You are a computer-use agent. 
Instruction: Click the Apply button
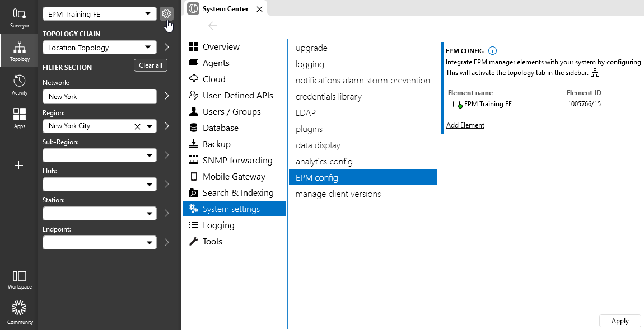(x=620, y=321)
